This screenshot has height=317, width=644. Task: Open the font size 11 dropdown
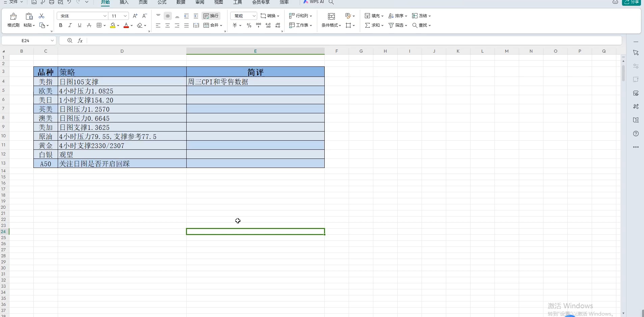(125, 16)
